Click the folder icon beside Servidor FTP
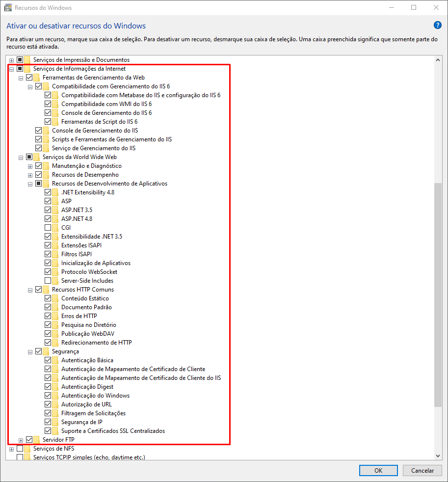Screen dimensions: 448x482 click(37, 440)
